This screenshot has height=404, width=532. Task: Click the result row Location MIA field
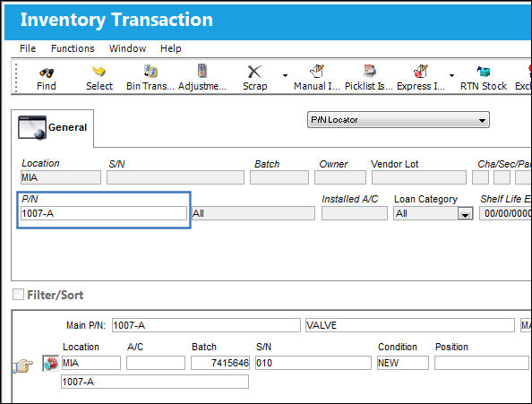click(x=91, y=363)
